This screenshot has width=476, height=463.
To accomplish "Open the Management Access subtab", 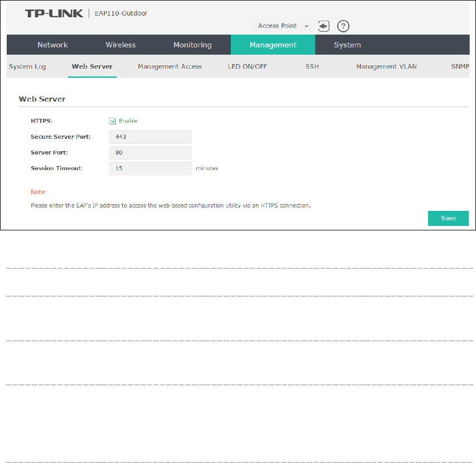I will point(169,66).
